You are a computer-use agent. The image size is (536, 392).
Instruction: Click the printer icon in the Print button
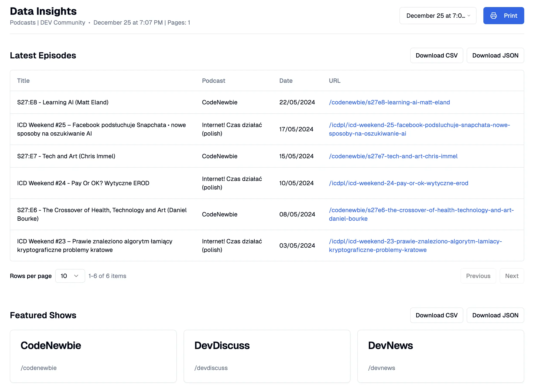494,16
